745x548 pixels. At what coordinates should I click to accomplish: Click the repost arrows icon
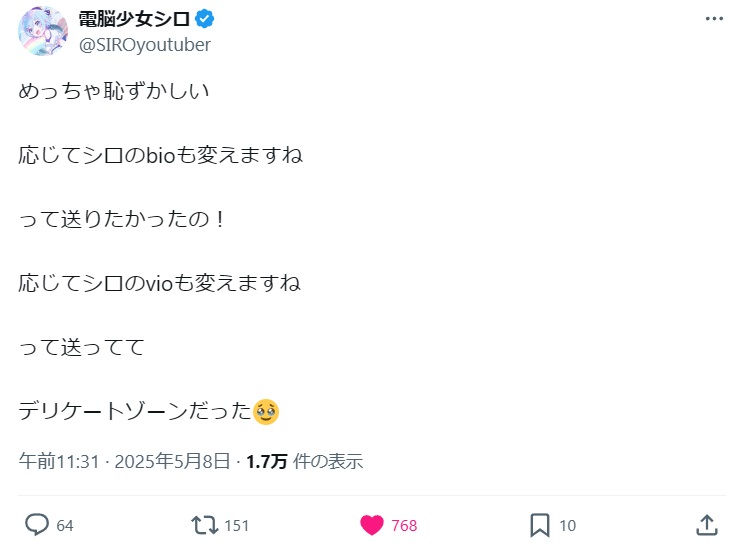point(205,525)
